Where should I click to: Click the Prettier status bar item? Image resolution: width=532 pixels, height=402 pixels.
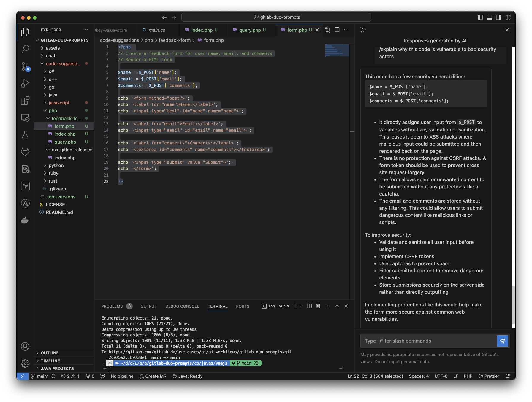489,376
